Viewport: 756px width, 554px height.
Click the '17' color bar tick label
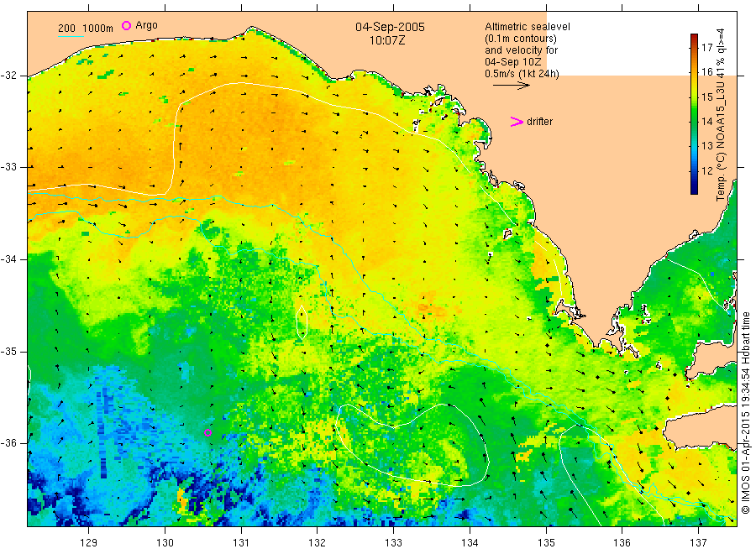click(x=706, y=47)
